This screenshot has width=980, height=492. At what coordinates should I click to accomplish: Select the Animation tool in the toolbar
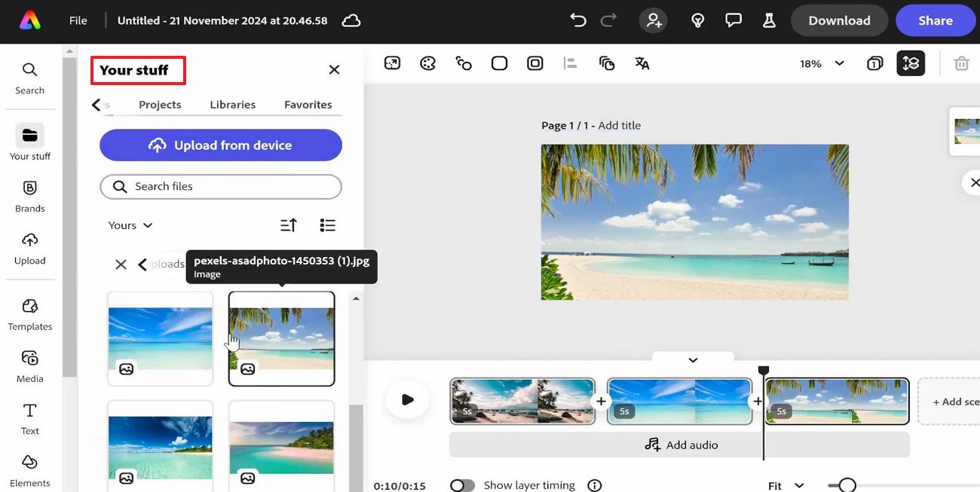(x=464, y=63)
